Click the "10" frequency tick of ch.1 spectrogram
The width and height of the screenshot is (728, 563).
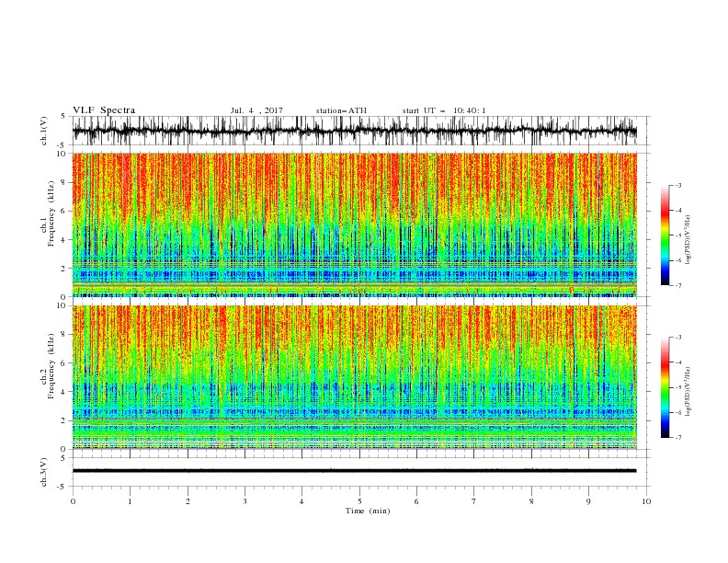(x=62, y=154)
